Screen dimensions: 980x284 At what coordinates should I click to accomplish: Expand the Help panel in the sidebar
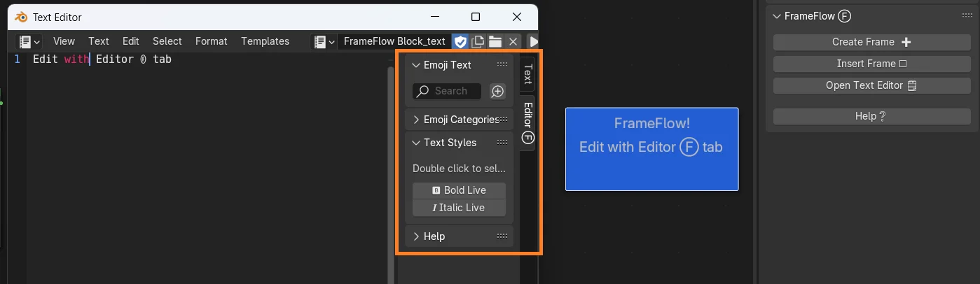(x=416, y=236)
